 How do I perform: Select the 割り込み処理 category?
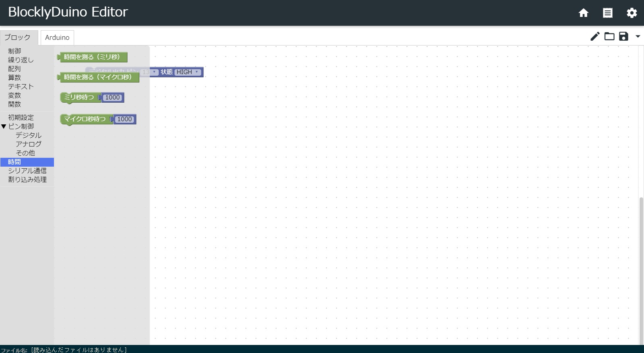27,180
